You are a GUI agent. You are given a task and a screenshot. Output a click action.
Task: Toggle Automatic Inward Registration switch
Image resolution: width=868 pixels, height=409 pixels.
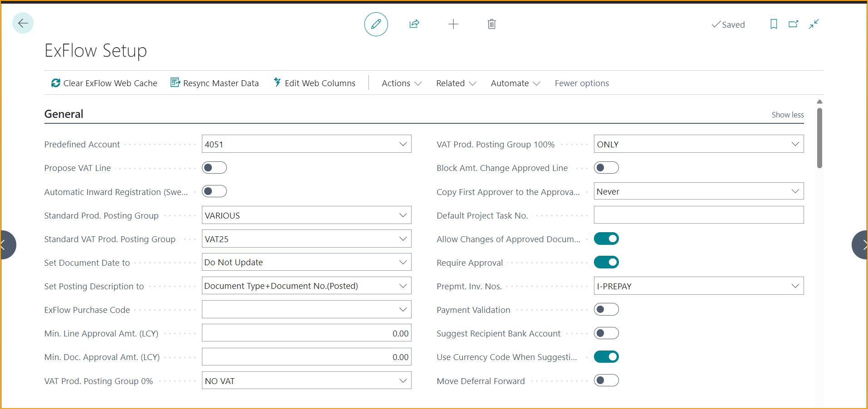(x=214, y=191)
